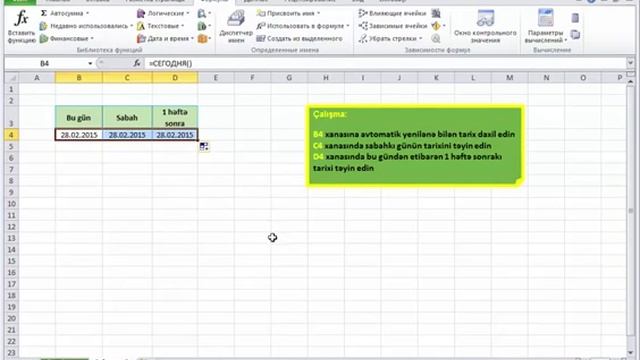
Task: Click the B4 xanasına instruction line
Action: [414, 134]
